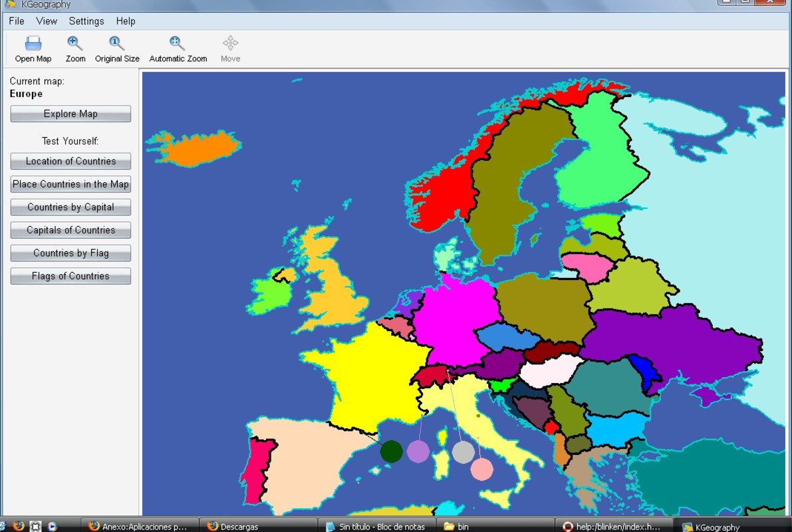Switch to Anexo:Aplicaciones taskbar window
The height and width of the screenshot is (532, 792).
coord(140,525)
